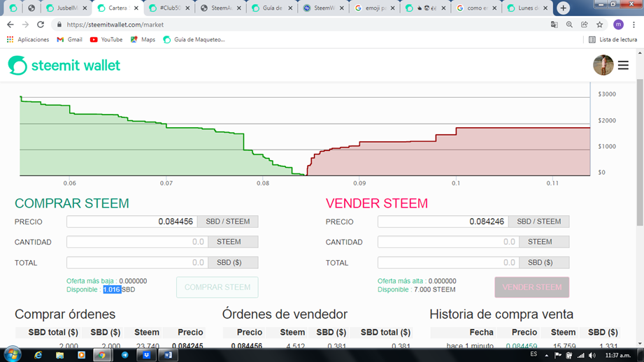Click the 'Fecha' column header in trade history

coord(481,333)
